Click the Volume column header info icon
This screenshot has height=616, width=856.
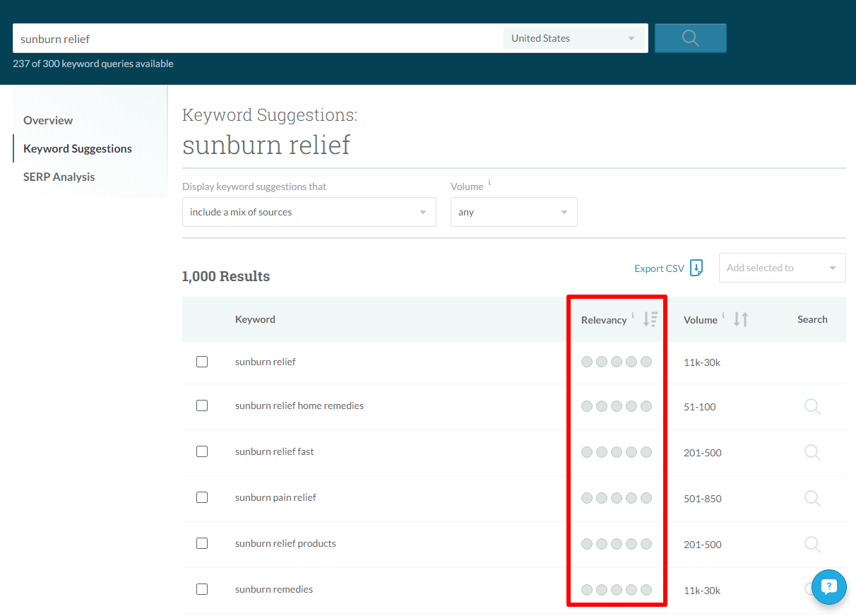[x=723, y=316]
